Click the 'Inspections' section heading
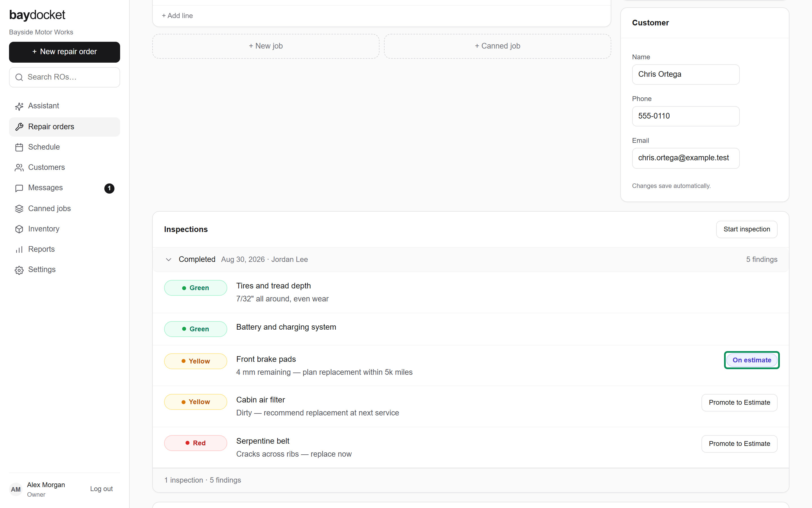The width and height of the screenshot is (812, 508). (186, 229)
